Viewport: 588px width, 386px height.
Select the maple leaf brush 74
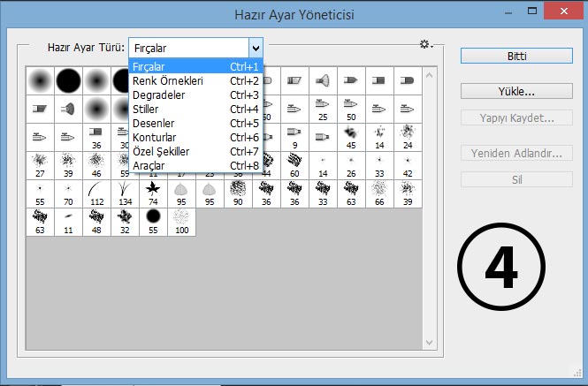(x=153, y=193)
